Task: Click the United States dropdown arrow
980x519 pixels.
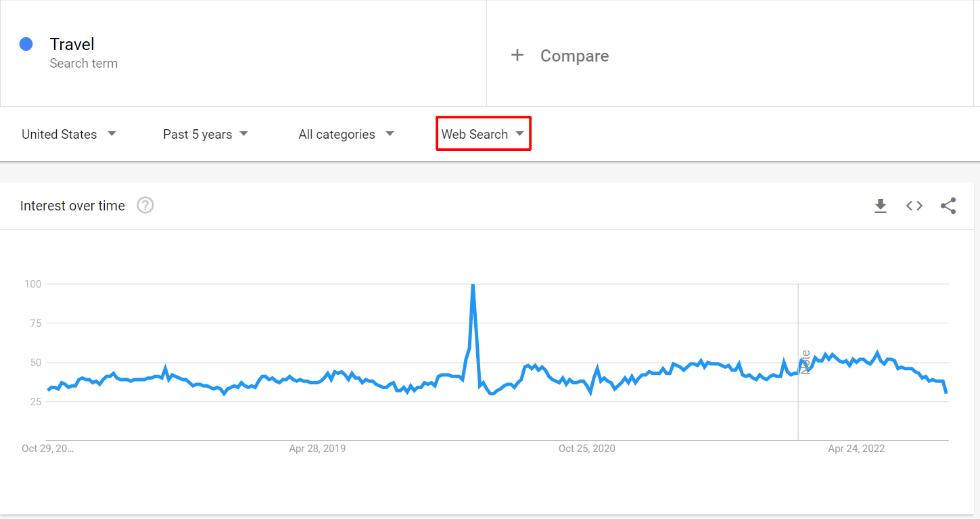Action: [112, 133]
